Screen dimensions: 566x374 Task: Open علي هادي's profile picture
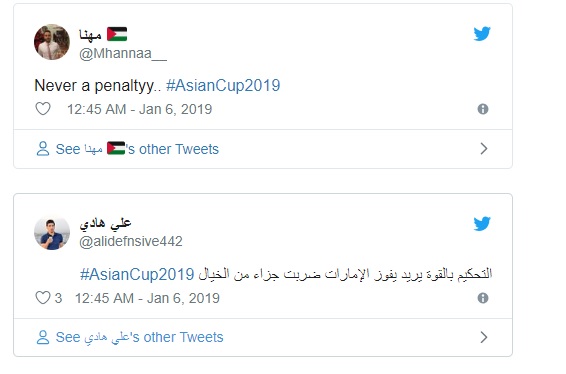click(52, 234)
